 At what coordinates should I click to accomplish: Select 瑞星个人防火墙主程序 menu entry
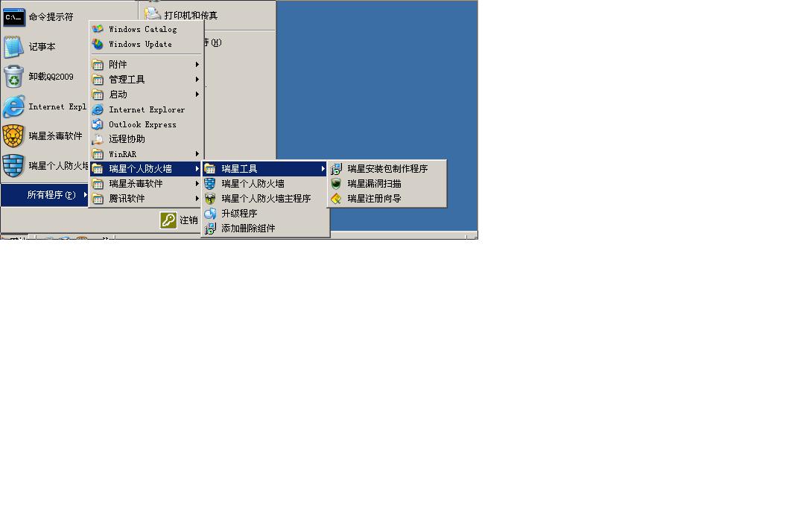pyautogui.click(x=265, y=199)
